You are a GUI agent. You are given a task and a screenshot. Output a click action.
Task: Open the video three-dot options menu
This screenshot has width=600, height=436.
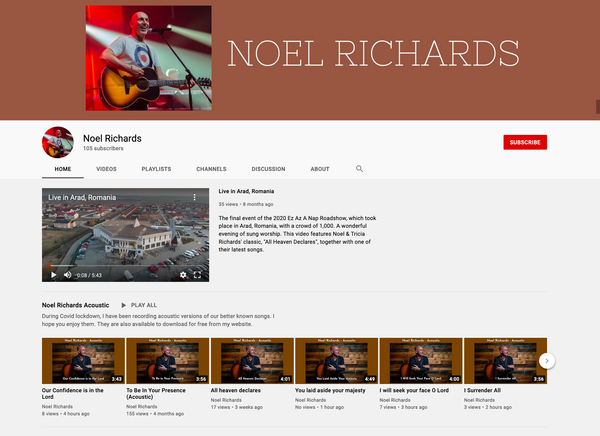(194, 197)
